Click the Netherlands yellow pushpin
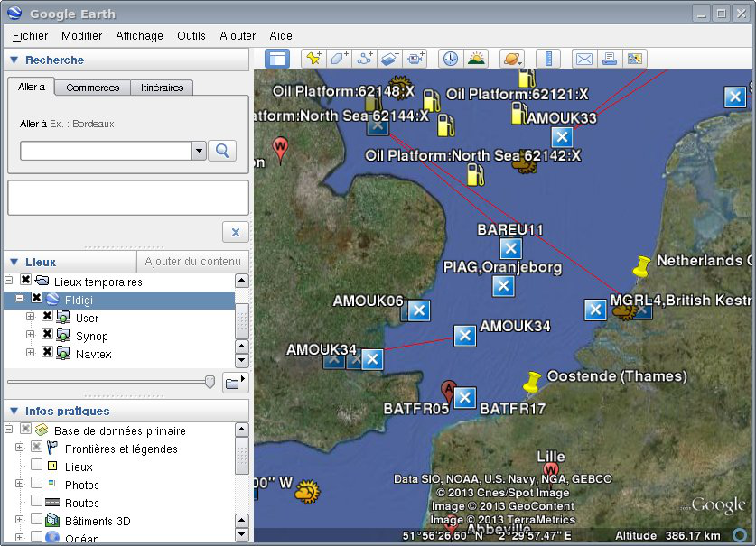This screenshot has width=756, height=546. click(x=641, y=267)
